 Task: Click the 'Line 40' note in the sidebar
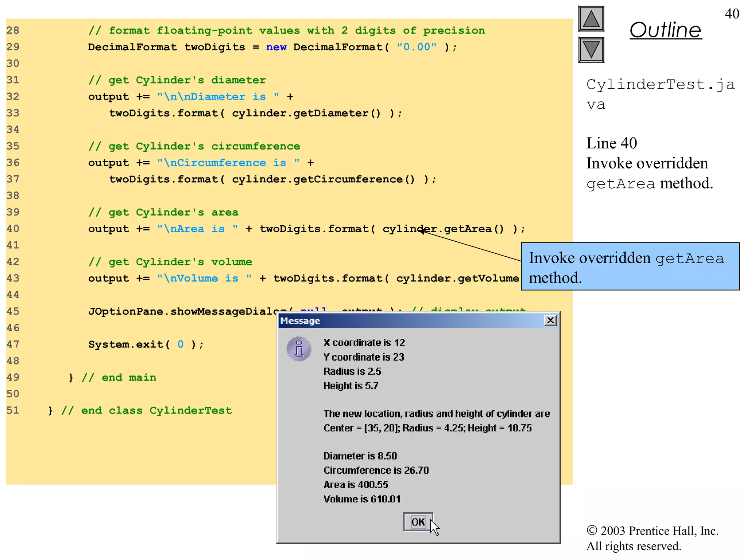pos(611,143)
